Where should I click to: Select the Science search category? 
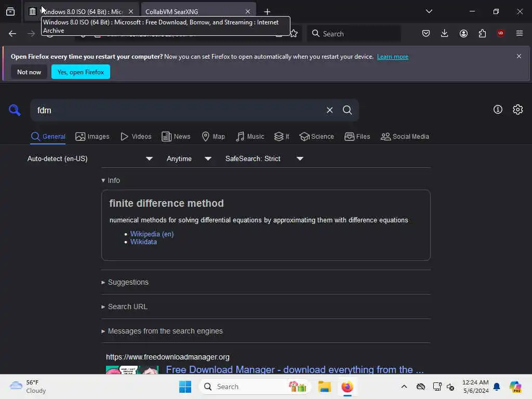point(316,137)
